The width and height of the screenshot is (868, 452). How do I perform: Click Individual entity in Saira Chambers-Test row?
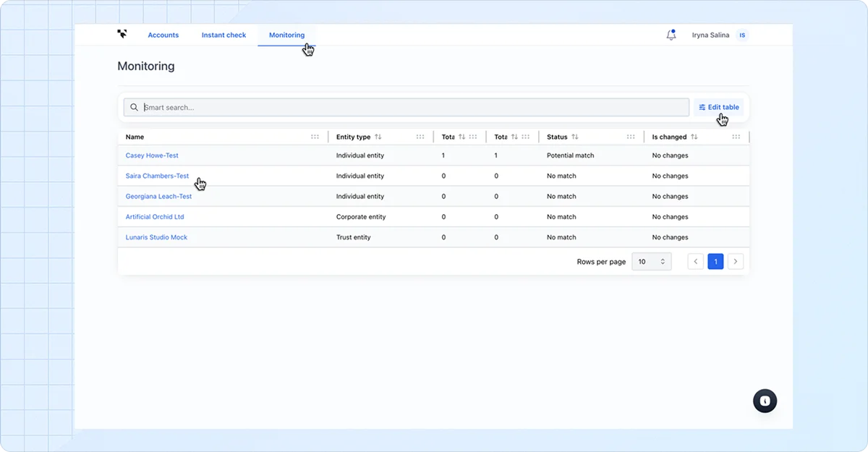click(x=360, y=176)
